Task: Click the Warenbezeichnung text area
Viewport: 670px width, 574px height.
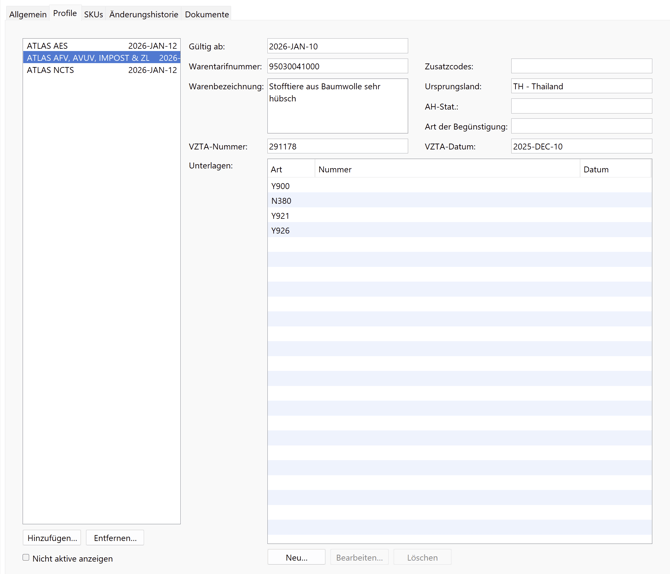Action: (337, 106)
